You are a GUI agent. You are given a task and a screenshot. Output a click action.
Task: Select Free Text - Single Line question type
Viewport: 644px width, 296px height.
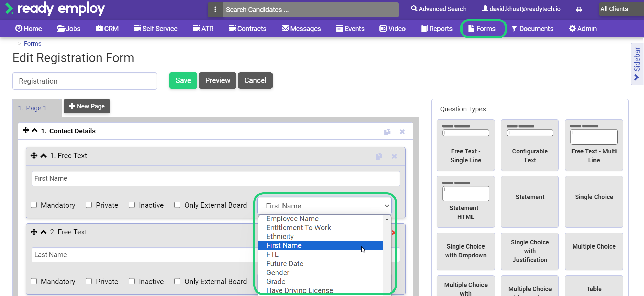pyautogui.click(x=466, y=145)
